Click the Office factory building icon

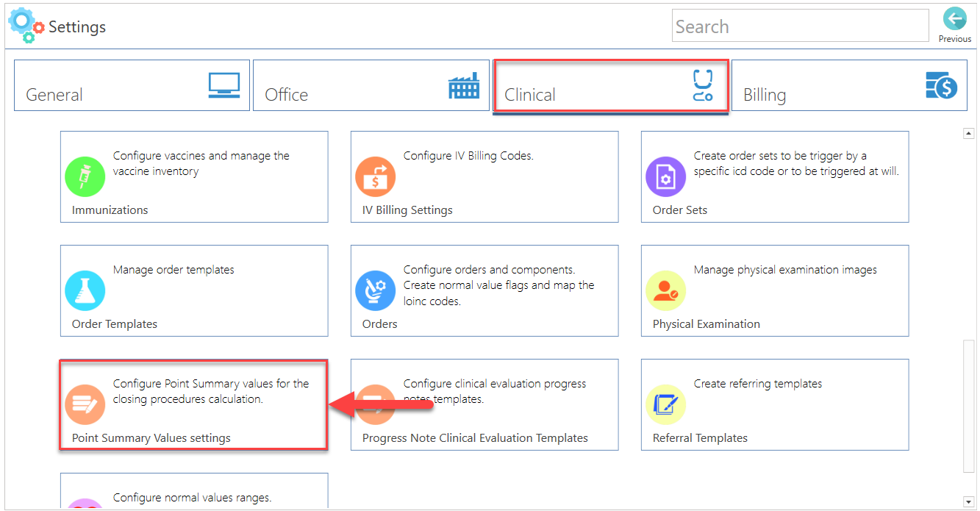coord(463,85)
